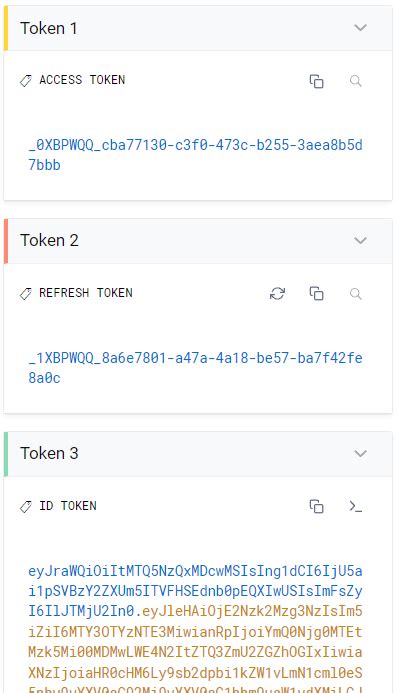Collapse the Token 3 panel chevron

pyautogui.click(x=361, y=454)
